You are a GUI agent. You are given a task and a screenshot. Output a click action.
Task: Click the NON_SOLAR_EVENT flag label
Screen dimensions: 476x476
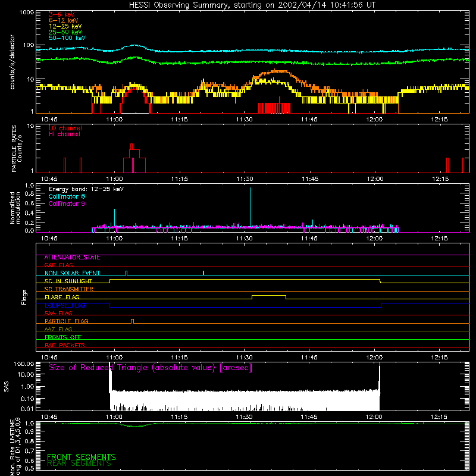72,273
